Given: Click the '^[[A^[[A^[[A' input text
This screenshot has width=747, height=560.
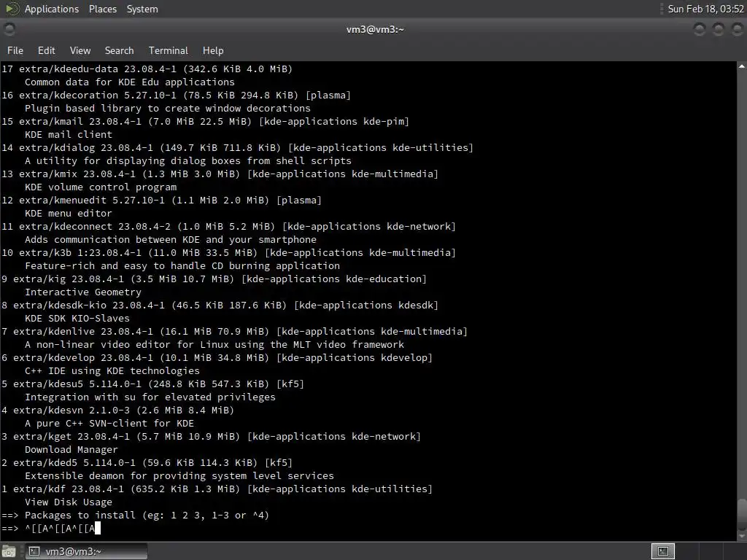Looking at the screenshot, I should click(60, 528).
